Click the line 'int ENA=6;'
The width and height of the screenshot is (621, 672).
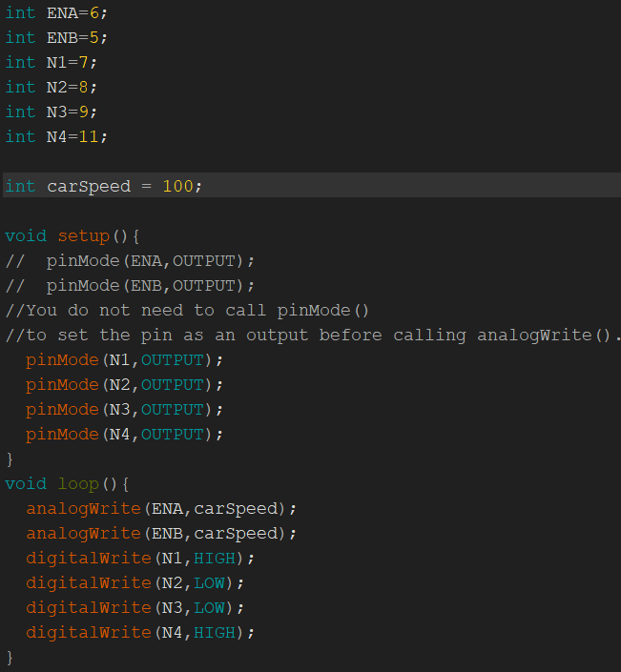[x=56, y=12]
